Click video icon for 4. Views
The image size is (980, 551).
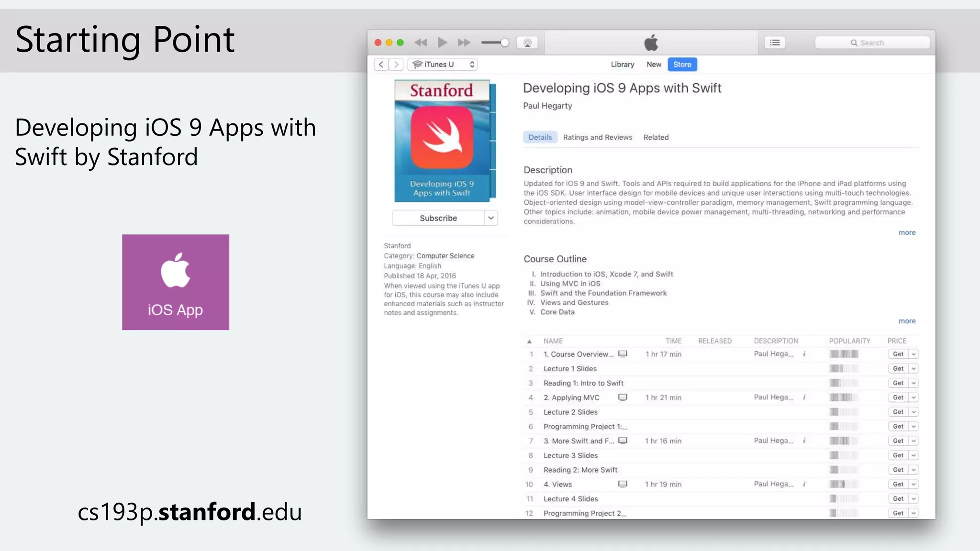point(623,484)
